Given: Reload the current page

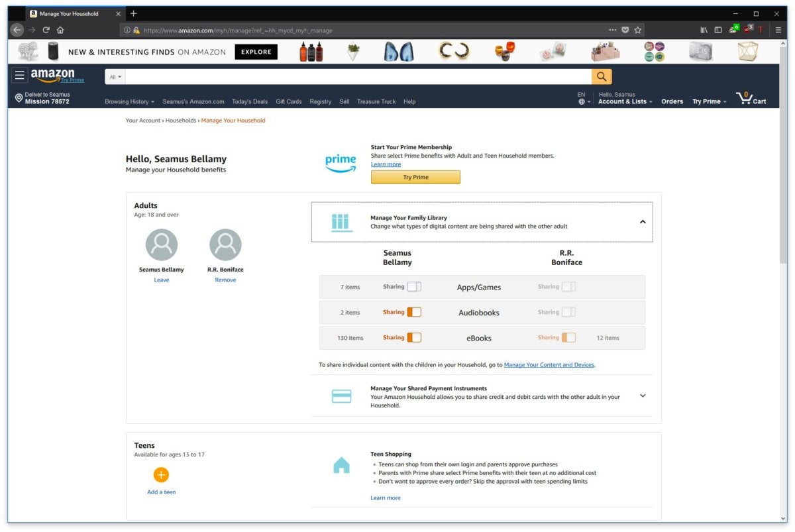Looking at the screenshot, I should tap(46, 30).
